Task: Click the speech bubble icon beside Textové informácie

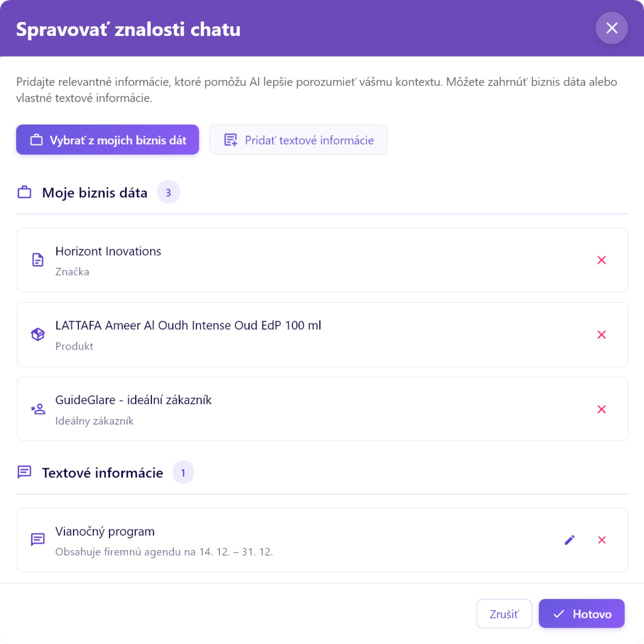Action: coord(25,472)
